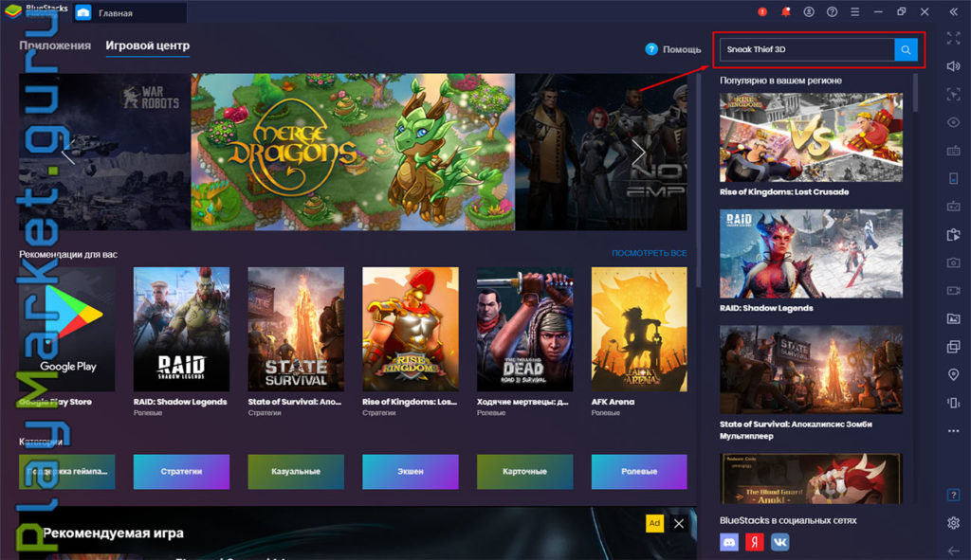Click the macro recorder icon in the sidebar
Image resolution: width=971 pixels, height=560 pixels.
click(953, 206)
